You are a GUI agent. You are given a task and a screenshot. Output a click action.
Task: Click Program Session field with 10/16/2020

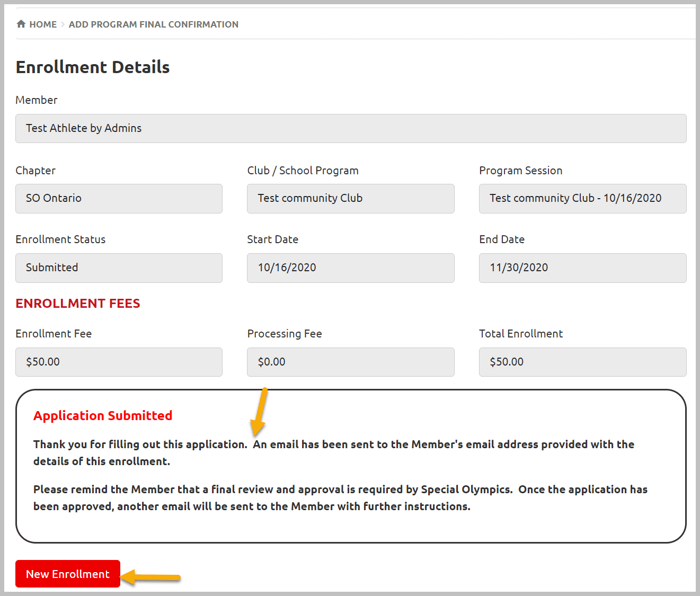click(583, 199)
